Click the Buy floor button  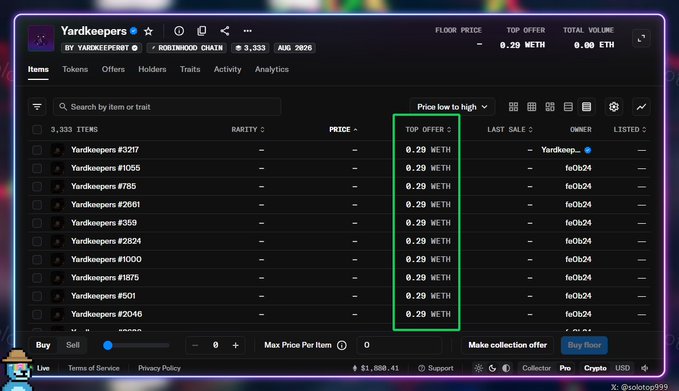click(584, 345)
